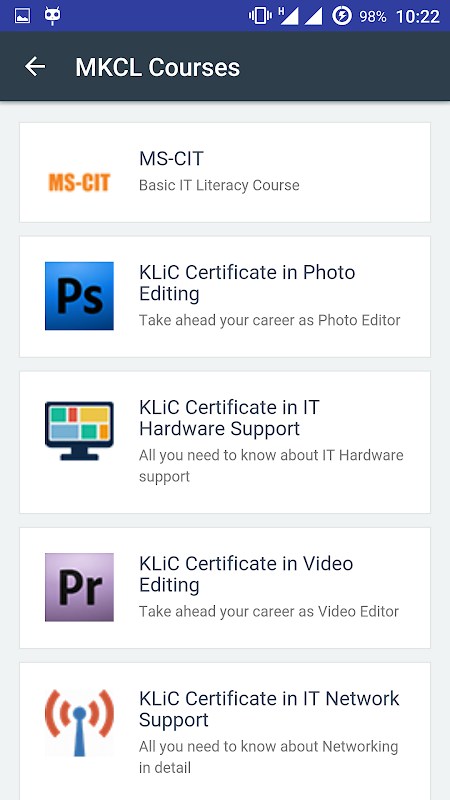Tap the vibrate mode status icon
This screenshot has width=450, height=800.
(260, 16)
